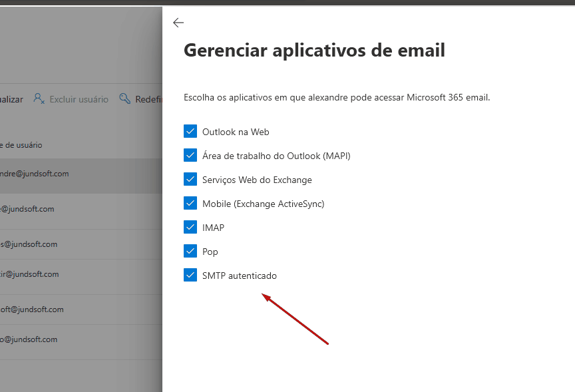575x392 pixels.
Task: Disable Serviços Web do Exchange checkbox
Action: 190,179
